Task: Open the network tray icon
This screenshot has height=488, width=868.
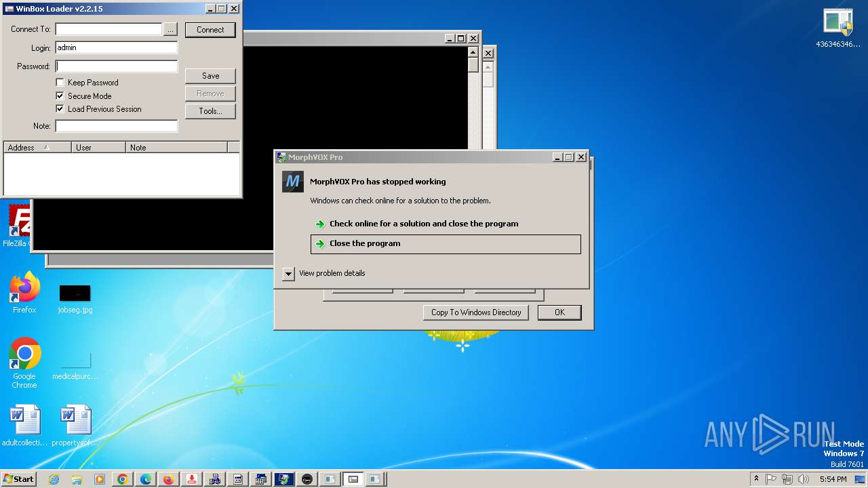Action: tap(787, 479)
